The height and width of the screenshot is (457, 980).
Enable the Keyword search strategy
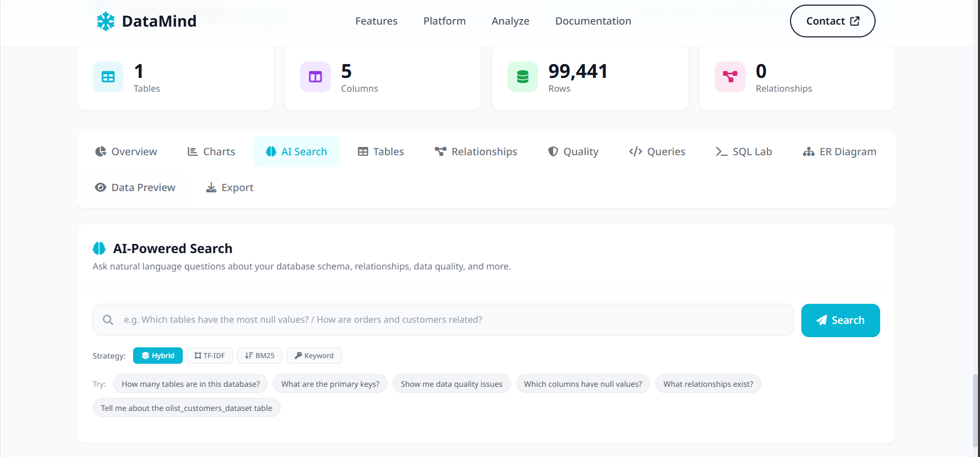(314, 356)
